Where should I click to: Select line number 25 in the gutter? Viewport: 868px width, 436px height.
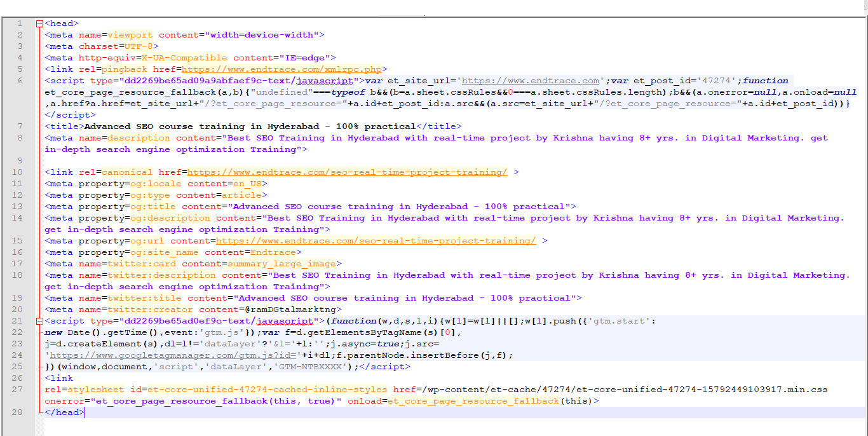point(17,367)
